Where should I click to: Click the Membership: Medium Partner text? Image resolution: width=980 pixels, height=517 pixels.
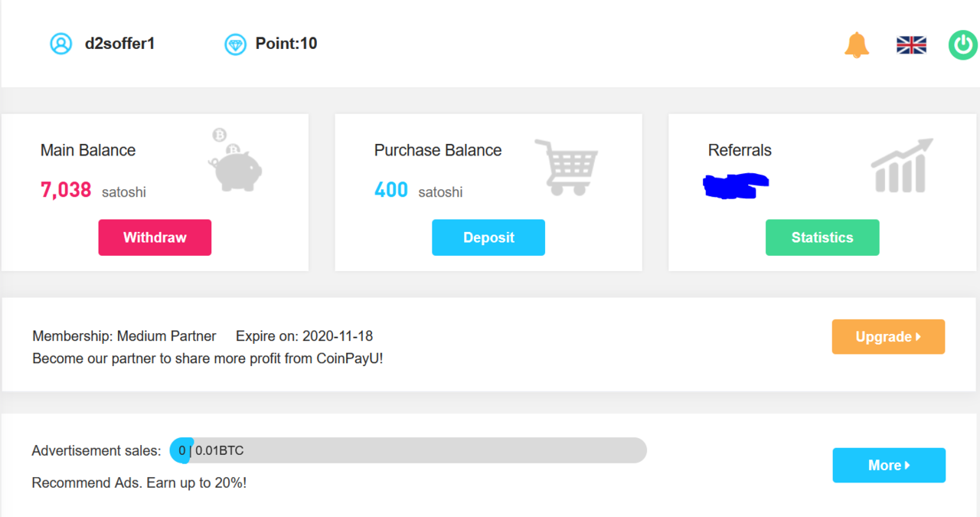[124, 336]
